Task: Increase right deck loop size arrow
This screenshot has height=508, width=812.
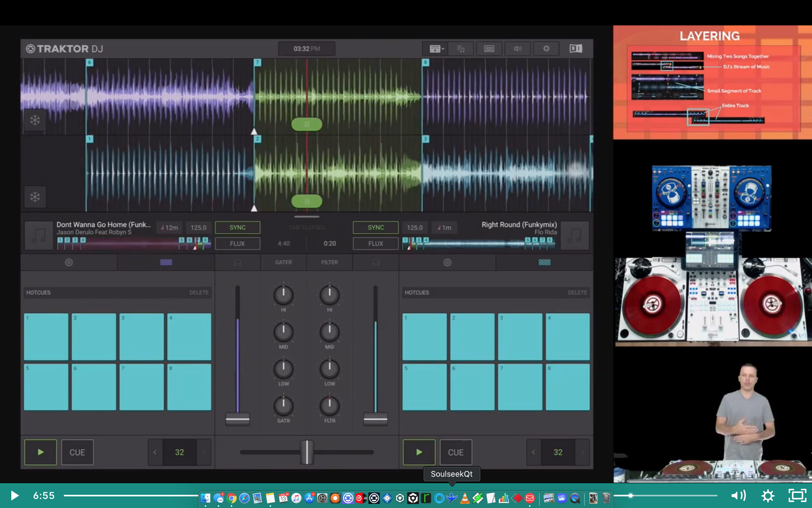Action: point(582,452)
